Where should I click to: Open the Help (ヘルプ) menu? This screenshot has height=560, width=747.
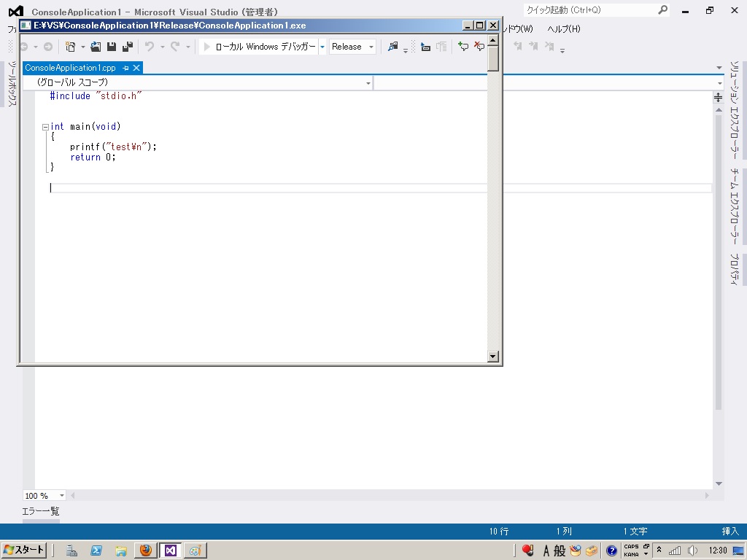(x=563, y=29)
